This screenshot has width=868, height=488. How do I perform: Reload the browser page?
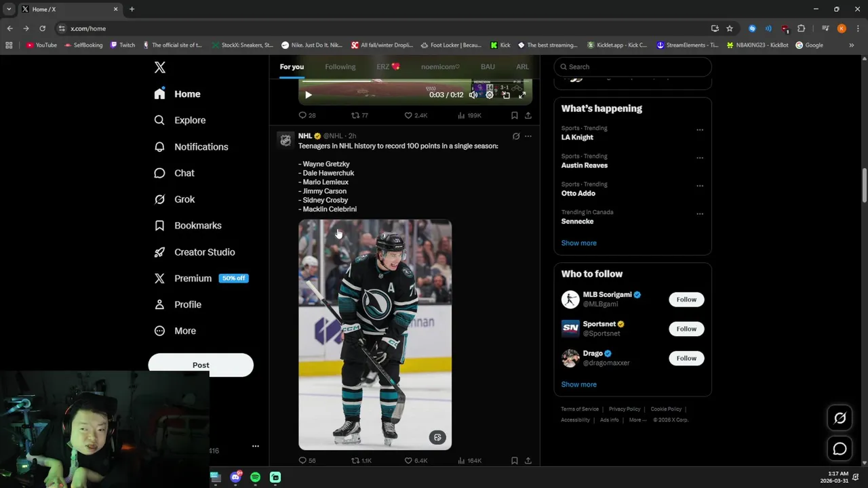tap(42, 28)
